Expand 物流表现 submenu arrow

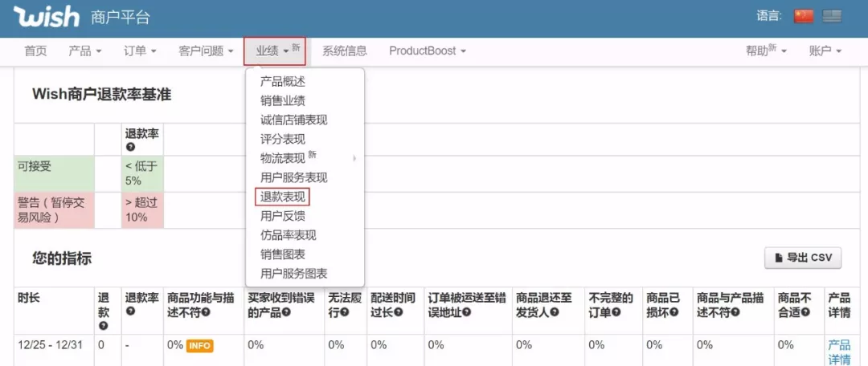click(x=354, y=158)
